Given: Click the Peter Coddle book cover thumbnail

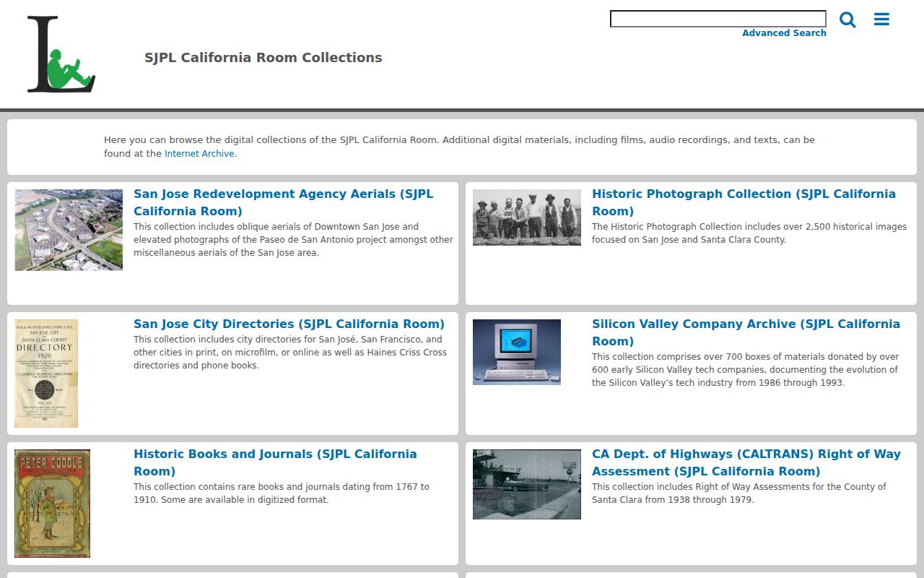Looking at the screenshot, I should [52, 504].
